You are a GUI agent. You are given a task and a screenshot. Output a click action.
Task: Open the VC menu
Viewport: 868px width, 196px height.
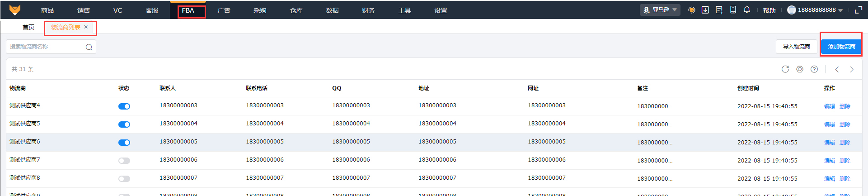118,10
